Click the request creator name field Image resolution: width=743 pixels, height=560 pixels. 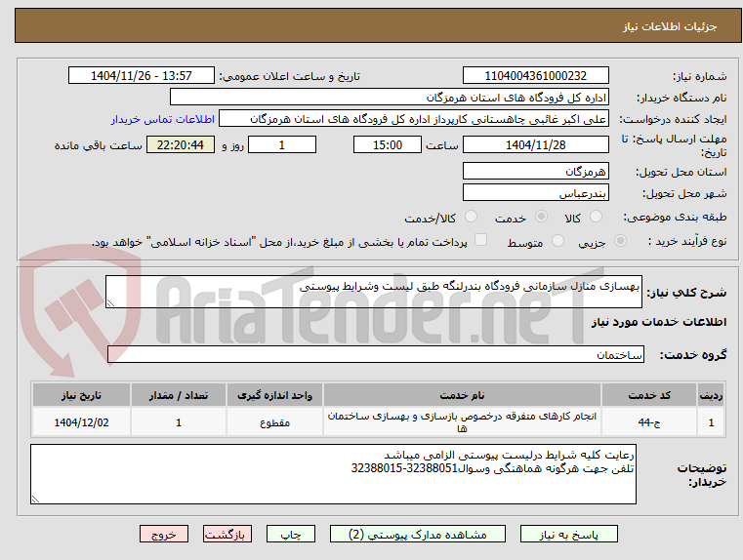414,119
